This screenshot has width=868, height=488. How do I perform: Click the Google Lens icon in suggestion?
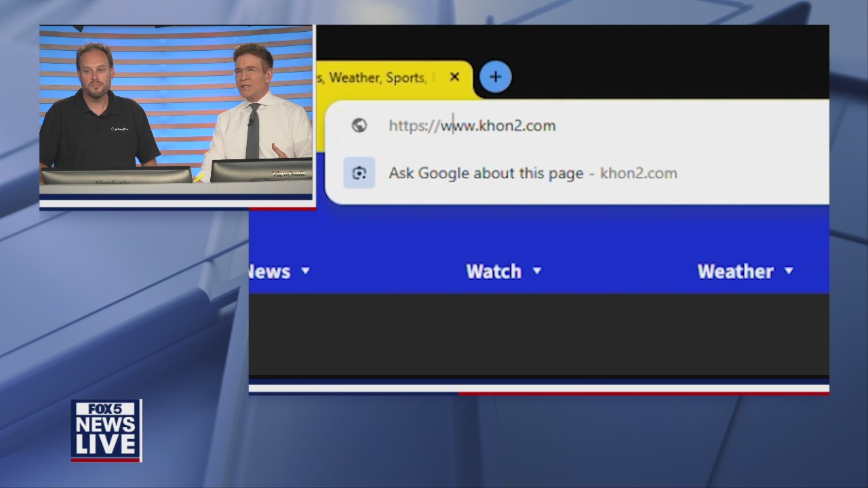pyautogui.click(x=359, y=173)
